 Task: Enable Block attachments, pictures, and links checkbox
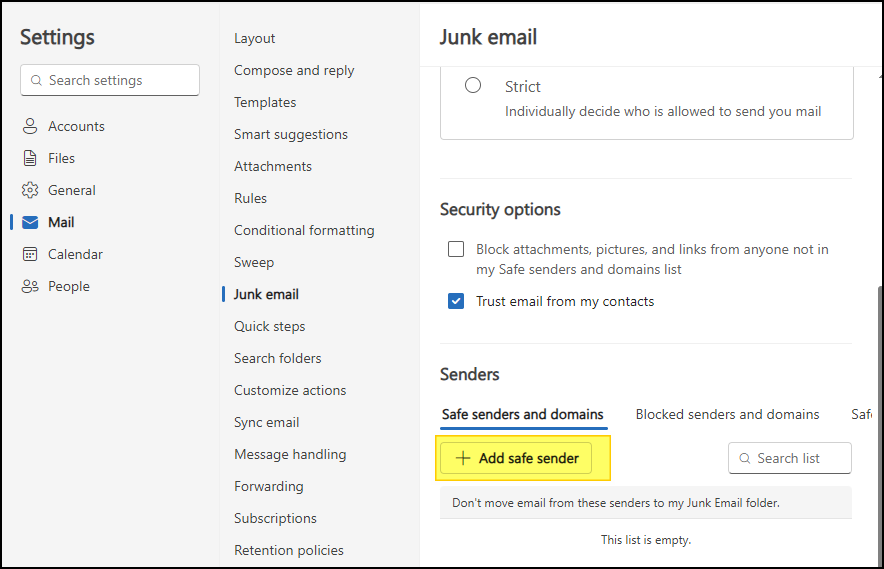[456, 249]
